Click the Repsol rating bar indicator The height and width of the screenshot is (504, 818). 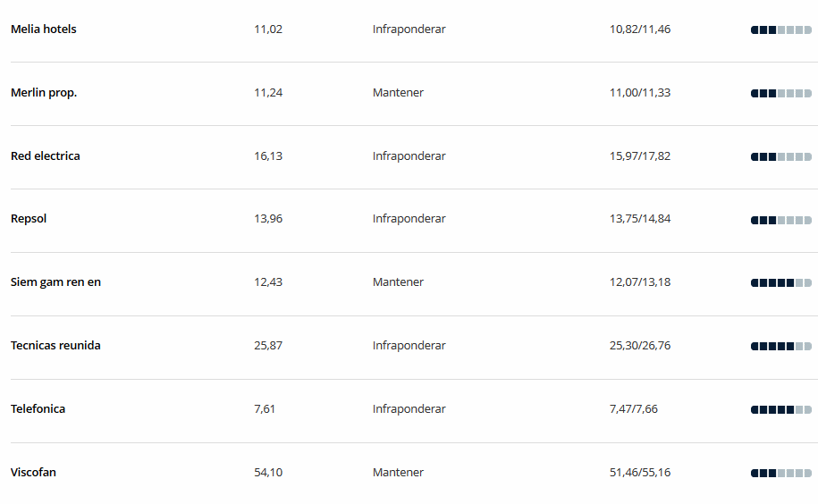tap(781, 221)
